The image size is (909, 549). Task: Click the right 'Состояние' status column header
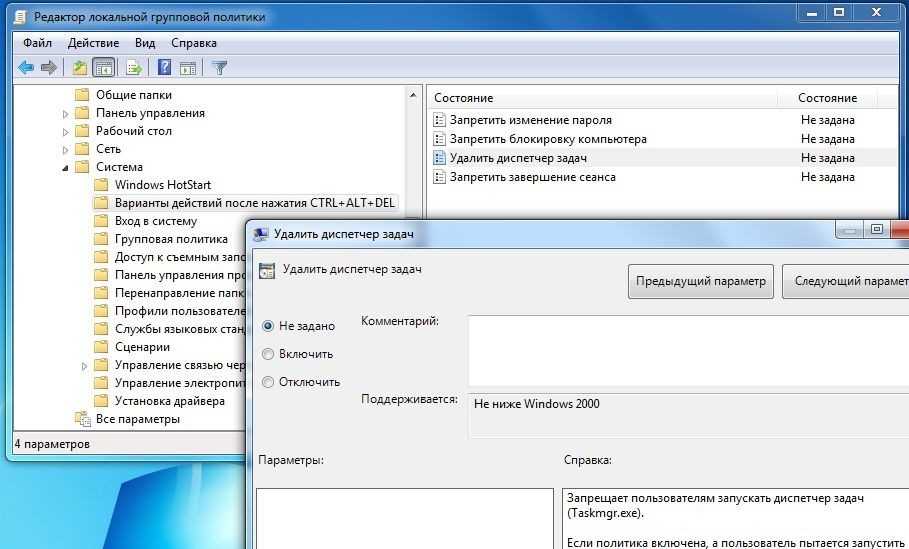(827, 98)
